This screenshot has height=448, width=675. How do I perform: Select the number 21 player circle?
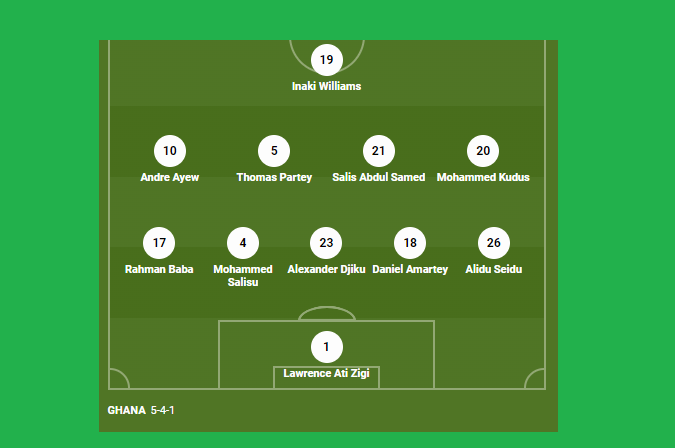pos(379,151)
